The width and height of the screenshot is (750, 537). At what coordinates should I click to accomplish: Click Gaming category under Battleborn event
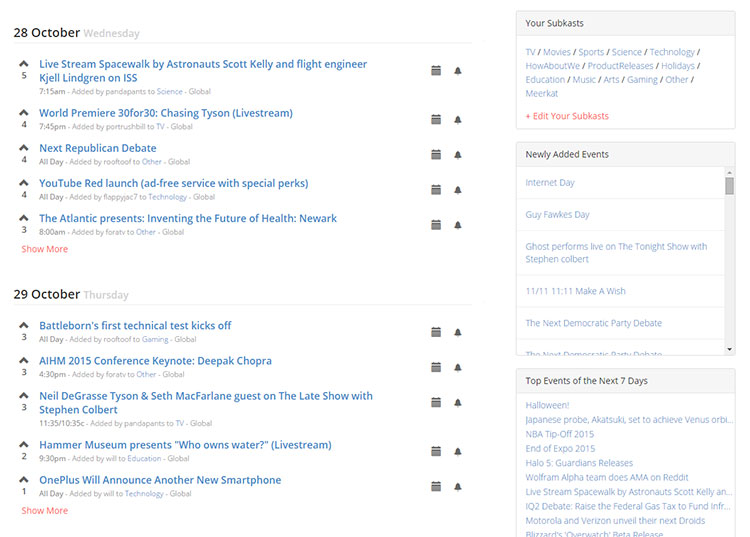coord(155,340)
